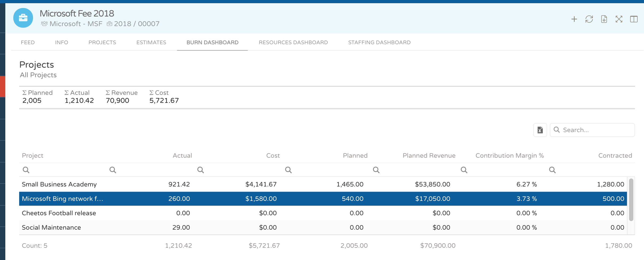Click the Planned Revenue column filter magnifier
The height and width of the screenshot is (260, 644).
pos(376,170)
